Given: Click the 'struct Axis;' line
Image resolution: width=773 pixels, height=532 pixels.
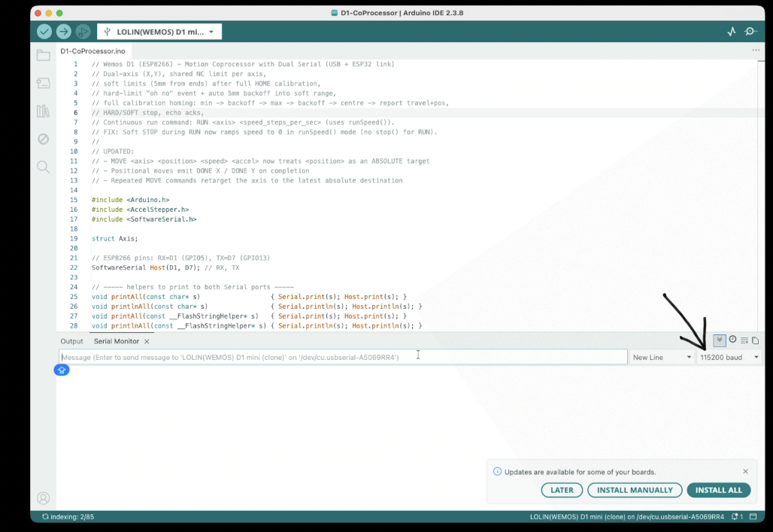Looking at the screenshot, I should (115, 238).
